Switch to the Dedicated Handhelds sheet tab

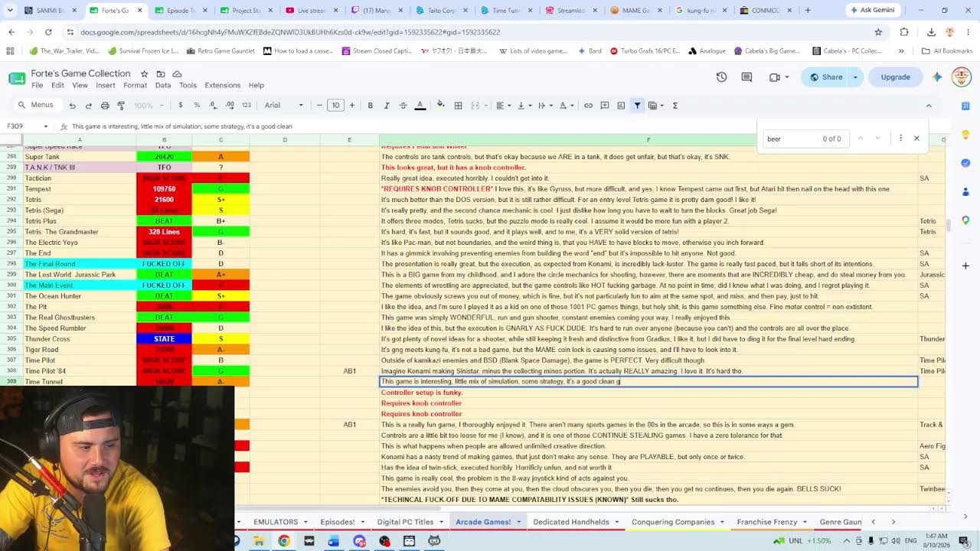[x=571, y=522]
